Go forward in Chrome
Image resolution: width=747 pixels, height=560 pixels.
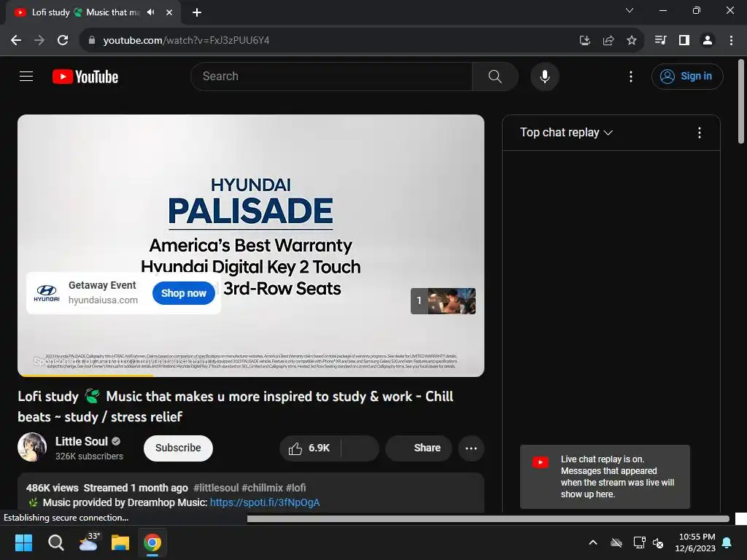coord(39,40)
